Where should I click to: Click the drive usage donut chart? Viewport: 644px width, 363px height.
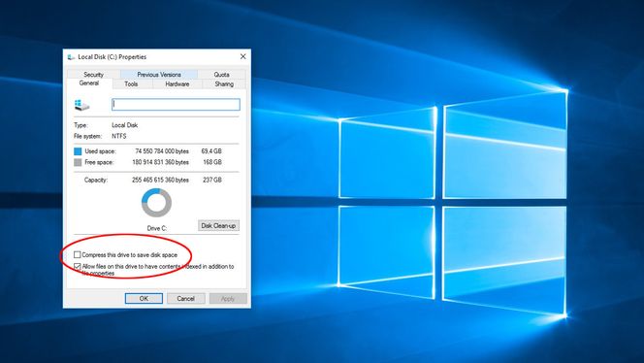[x=156, y=203]
